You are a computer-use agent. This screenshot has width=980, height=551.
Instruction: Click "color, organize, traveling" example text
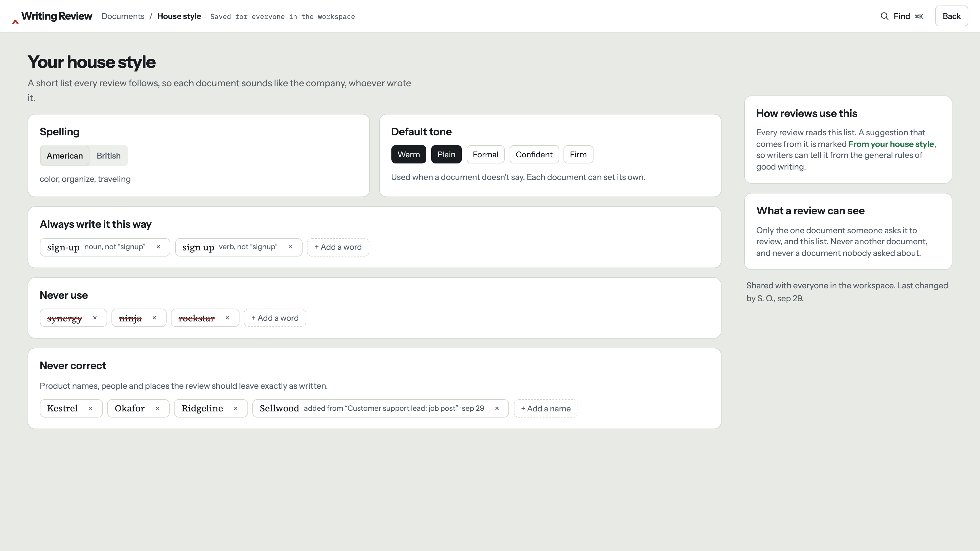[85, 179]
